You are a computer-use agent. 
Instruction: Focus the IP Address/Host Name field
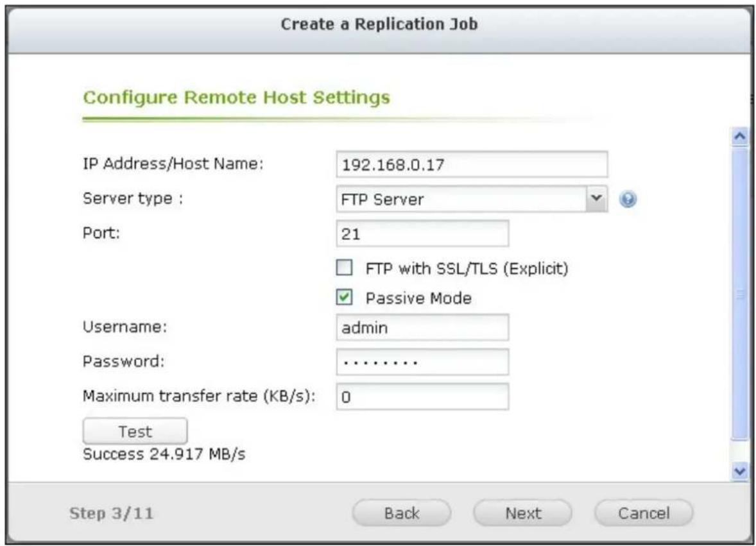(x=472, y=164)
